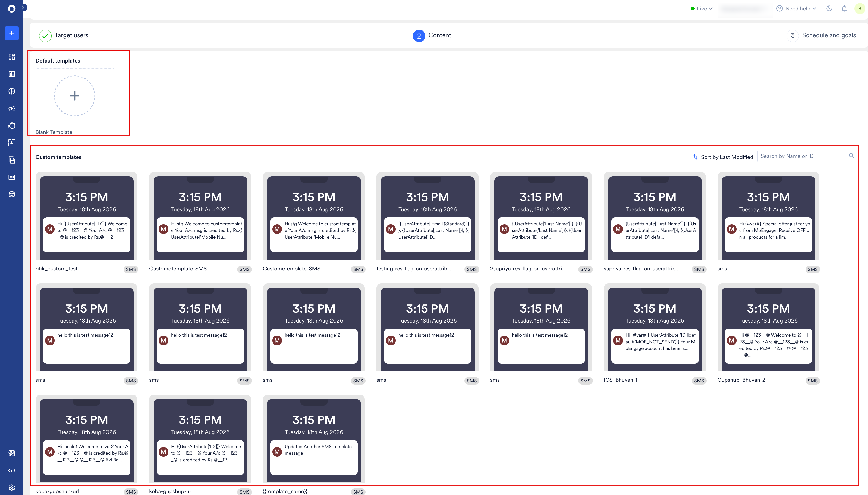Open the pie chart segment icon
The height and width of the screenshot is (495, 868).
[x=11, y=91]
